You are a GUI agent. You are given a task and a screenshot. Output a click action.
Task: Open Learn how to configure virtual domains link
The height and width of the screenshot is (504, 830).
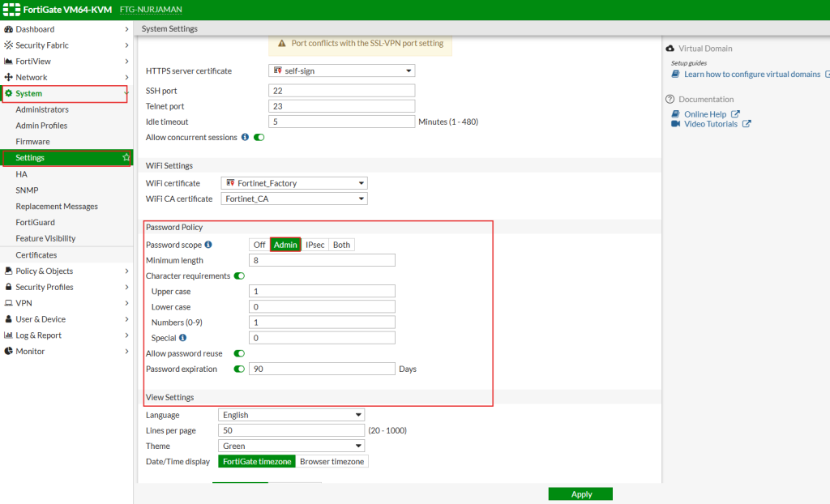752,75
